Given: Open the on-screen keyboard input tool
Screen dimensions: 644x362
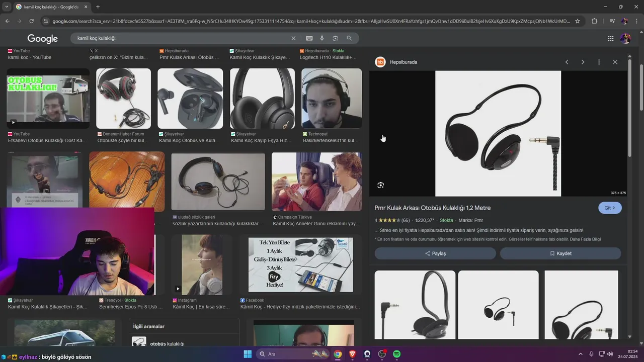Looking at the screenshot, I should [x=309, y=38].
